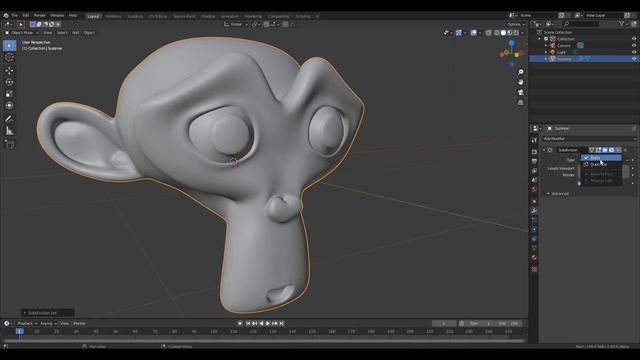Select wireframe viewport shading icon

pyautogui.click(x=497, y=33)
